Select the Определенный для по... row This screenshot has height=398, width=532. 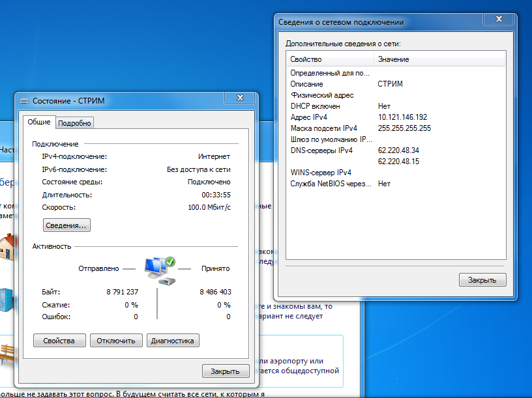[396, 73]
